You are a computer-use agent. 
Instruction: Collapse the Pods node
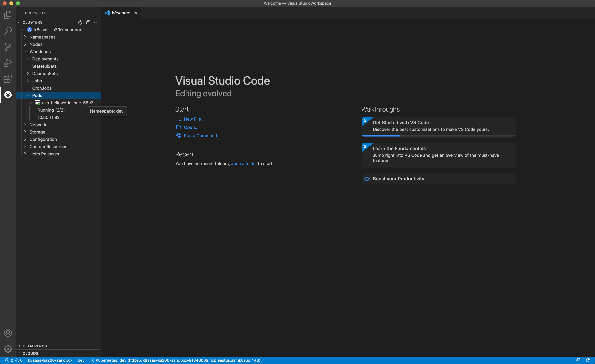click(x=28, y=95)
